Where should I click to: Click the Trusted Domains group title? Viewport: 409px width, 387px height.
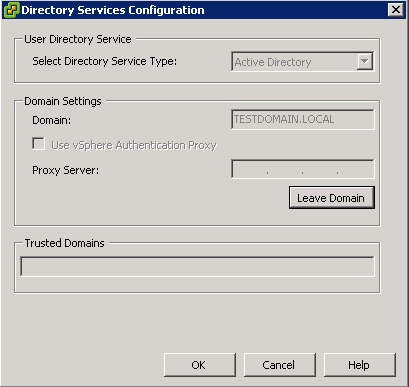click(64, 243)
